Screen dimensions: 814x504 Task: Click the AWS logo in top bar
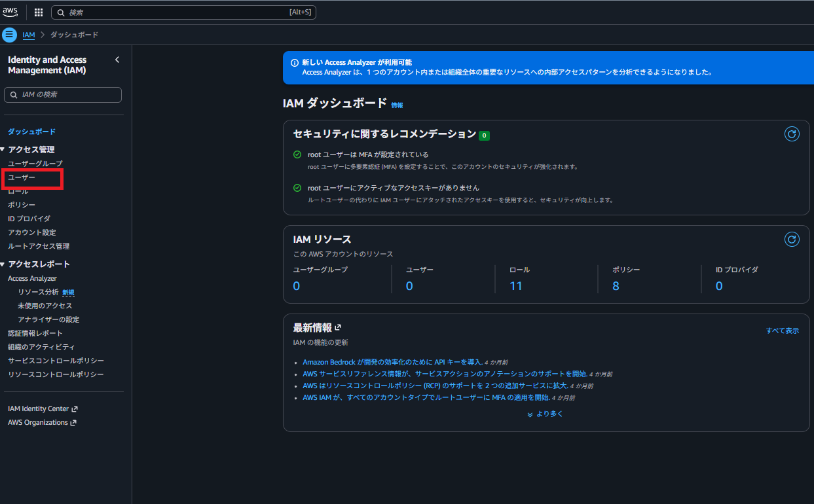[x=12, y=11]
